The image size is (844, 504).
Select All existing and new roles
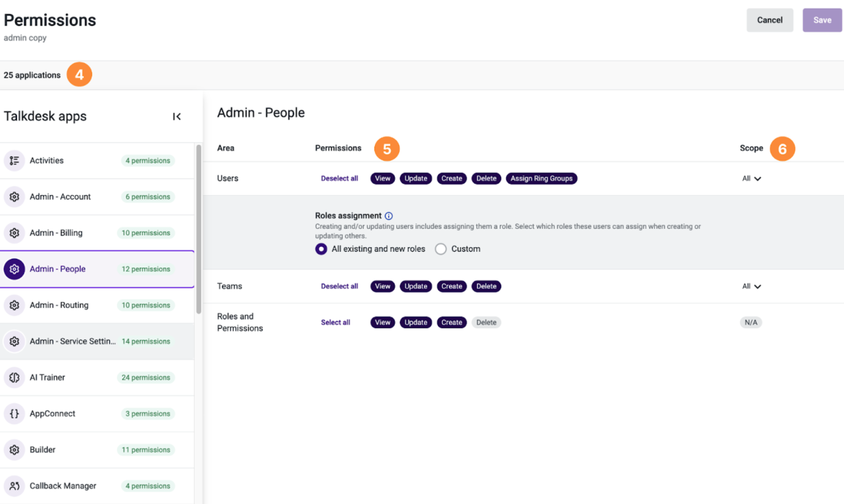(x=321, y=249)
